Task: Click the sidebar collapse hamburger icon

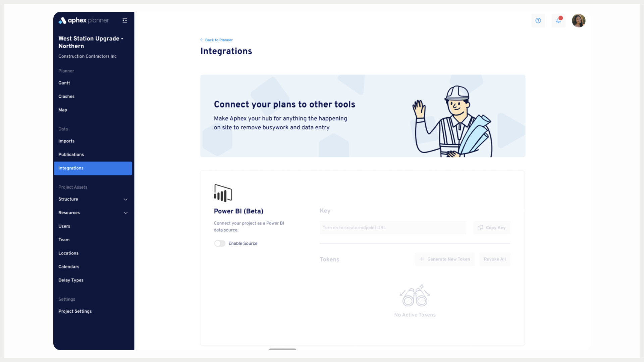Action: tap(125, 20)
